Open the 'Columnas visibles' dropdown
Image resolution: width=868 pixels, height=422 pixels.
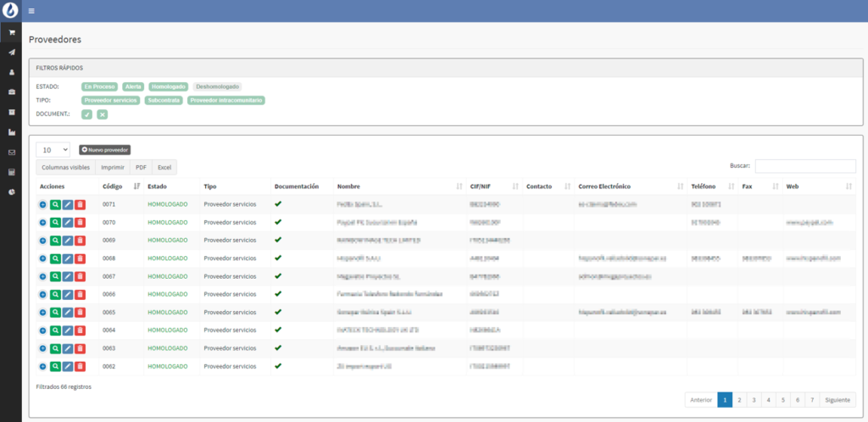point(64,168)
